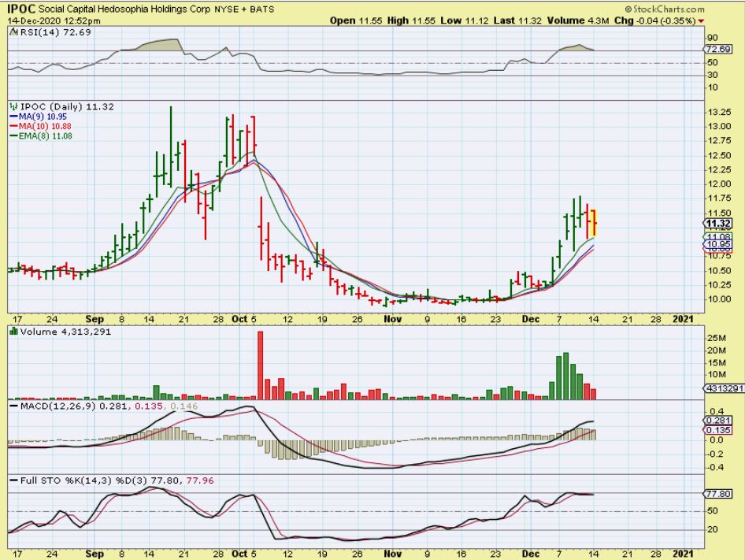Select the EMA(8) 11.08 legend entry

pos(40,136)
